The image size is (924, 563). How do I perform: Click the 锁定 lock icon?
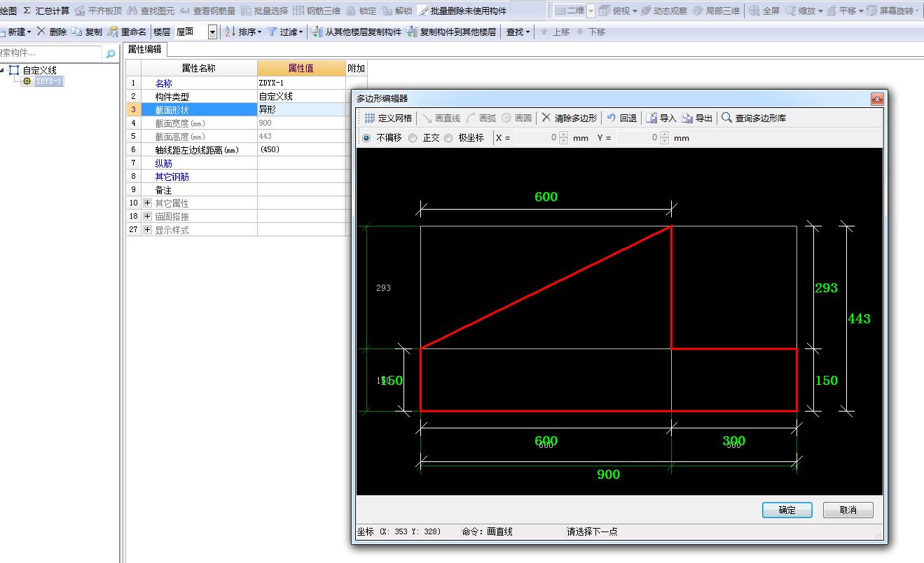351,11
